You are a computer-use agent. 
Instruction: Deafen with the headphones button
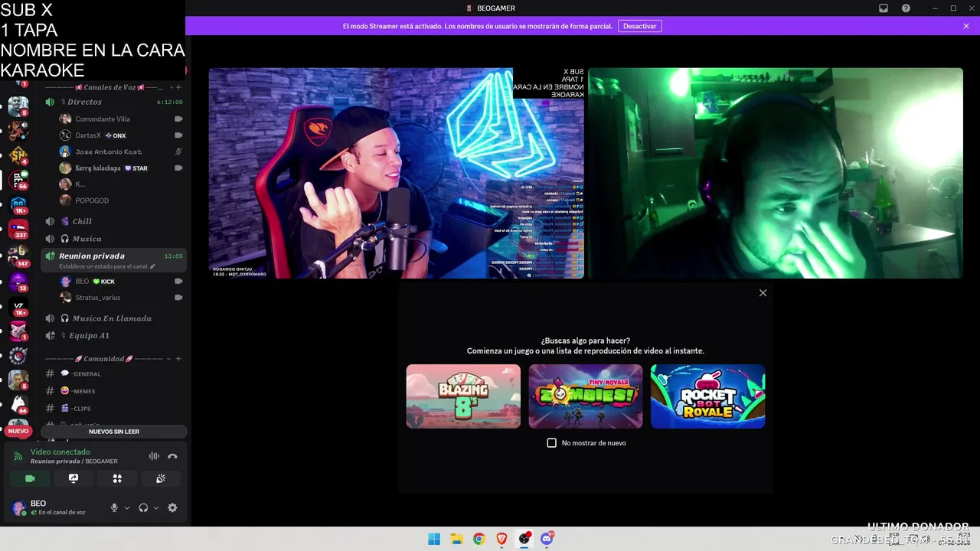143,507
